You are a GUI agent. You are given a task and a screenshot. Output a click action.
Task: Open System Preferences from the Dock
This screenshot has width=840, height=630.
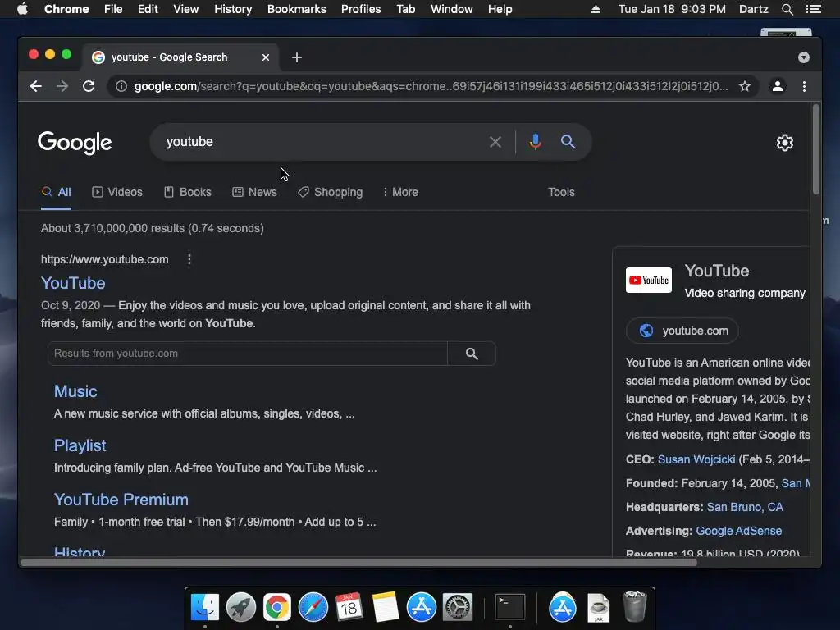tap(457, 608)
